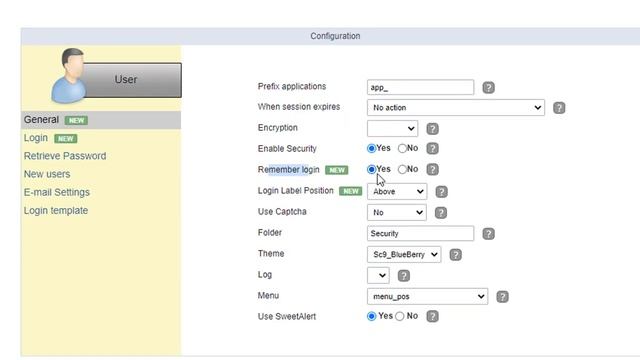Image resolution: width=640 pixels, height=360 pixels.
Task: Click the Remember login label text
Action: 289,169
